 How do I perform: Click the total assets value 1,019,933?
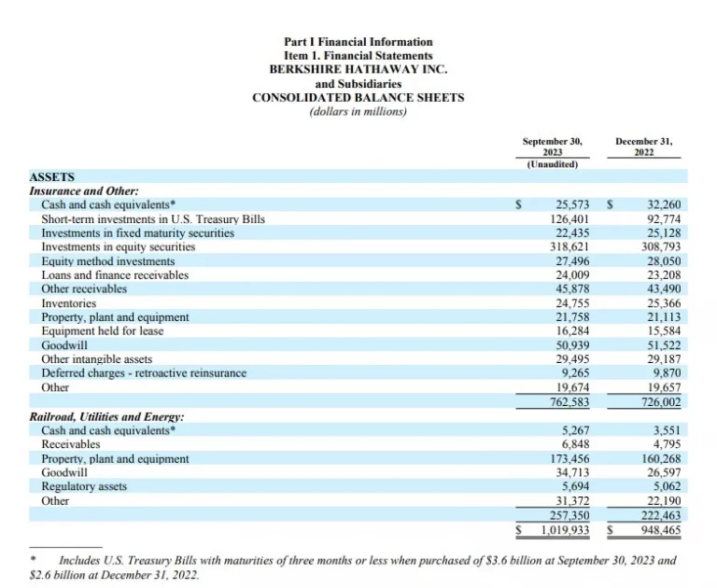coord(566,530)
